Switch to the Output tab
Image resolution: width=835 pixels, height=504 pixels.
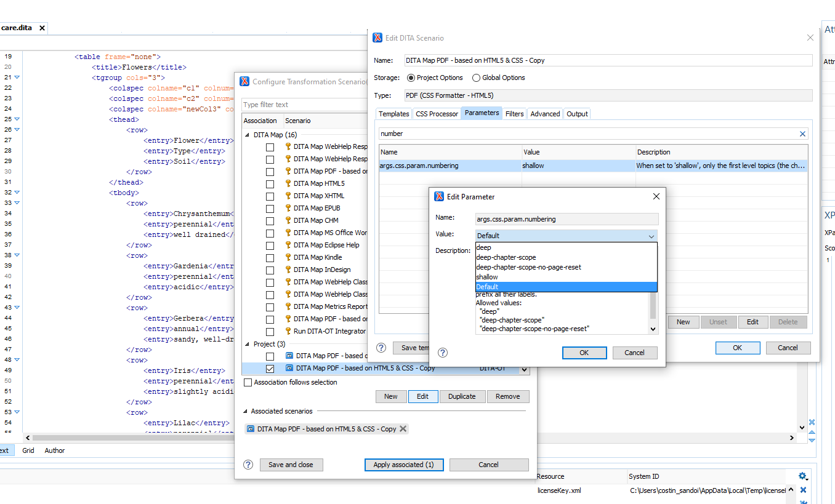coord(577,114)
